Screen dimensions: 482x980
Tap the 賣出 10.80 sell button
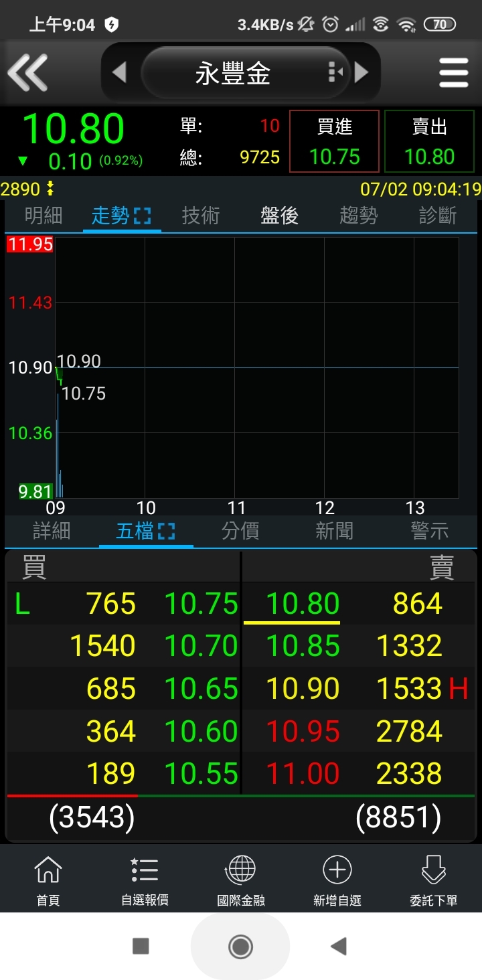(x=429, y=142)
